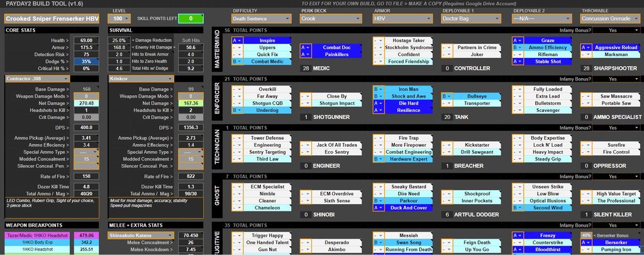
Task: Change Bullseye skill level selector
Action: (x=447, y=96)
